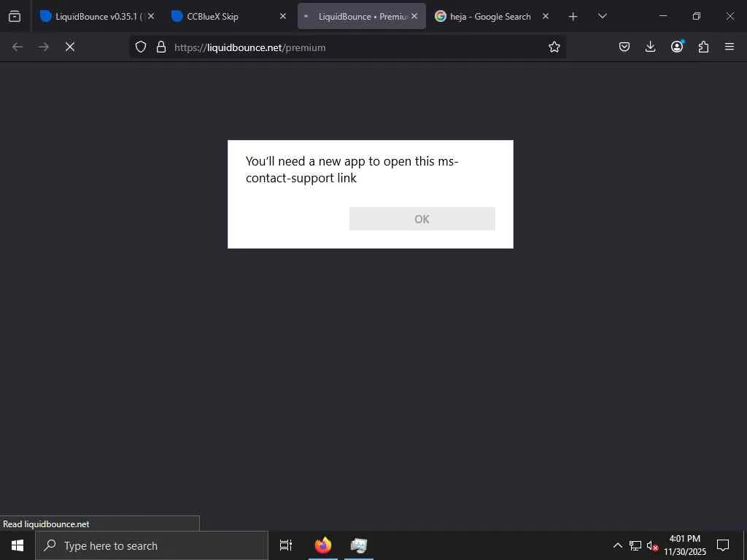Open the Windows Start menu
This screenshot has height=560, width=747.
pos(18,545)
